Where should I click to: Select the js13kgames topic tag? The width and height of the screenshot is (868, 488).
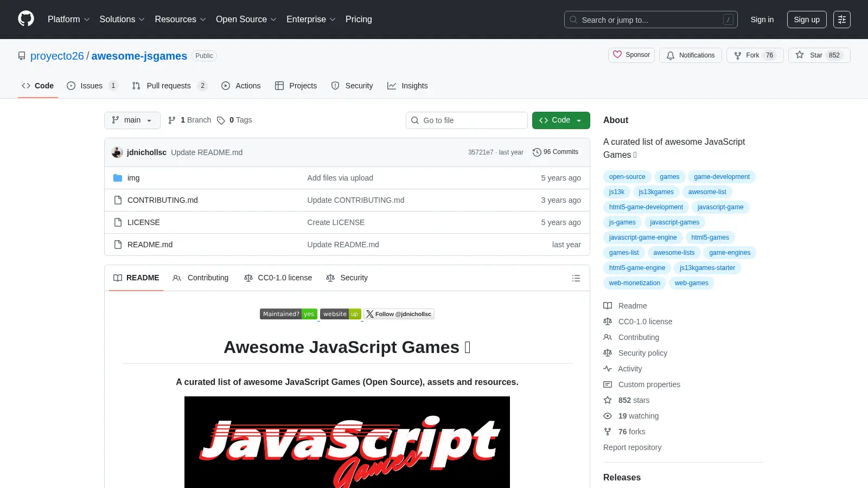click(656, 192)
